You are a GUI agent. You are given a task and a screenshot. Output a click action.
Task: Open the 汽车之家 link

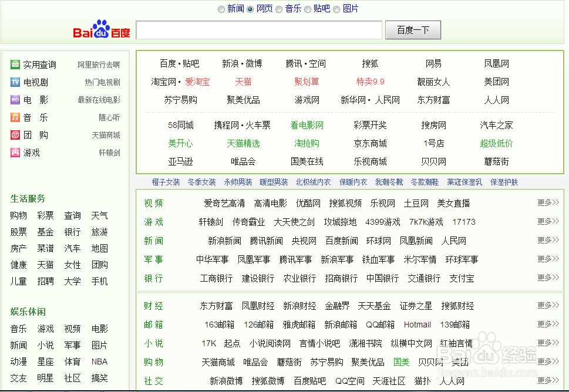coord(496,126)
